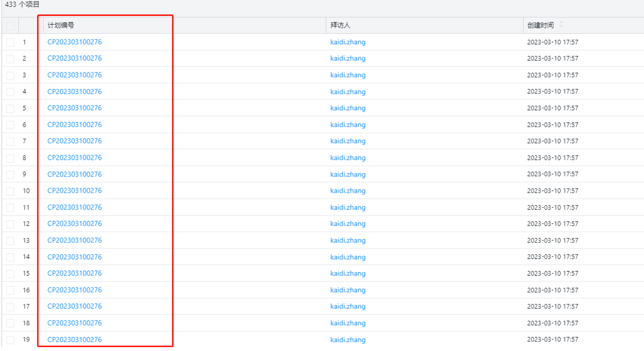Image resolution: width=644 pixels, height=351 pixels.
Task: Select creation time 2023-03-10 17:57 in row 1
Action: click(x=552, y=42)
